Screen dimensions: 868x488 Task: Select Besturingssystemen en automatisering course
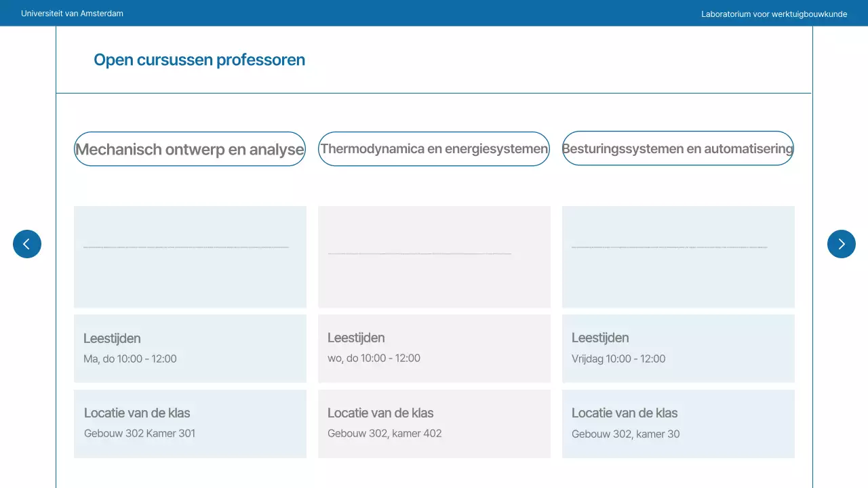(677, 148)
